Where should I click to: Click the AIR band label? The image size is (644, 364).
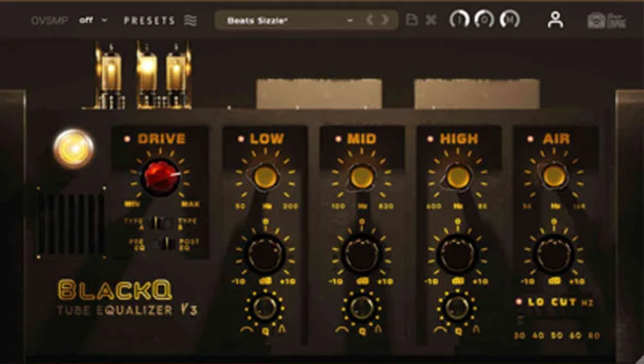point(556,139)
